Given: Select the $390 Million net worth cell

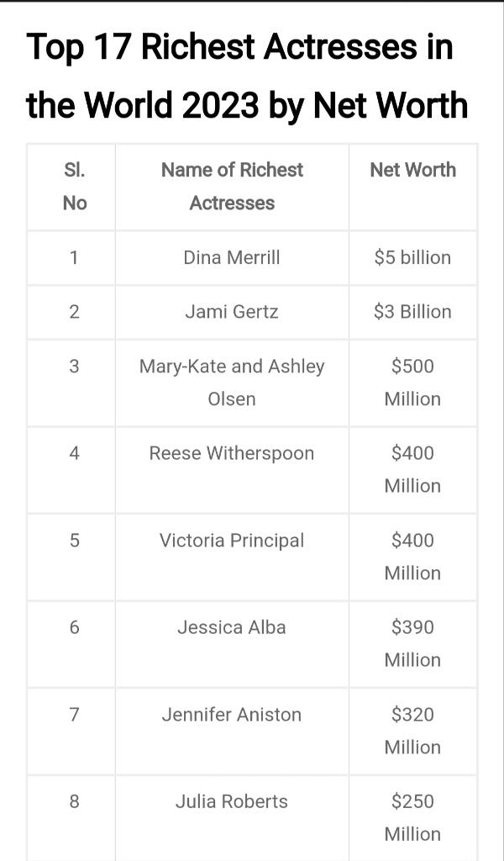Looking at the screenshot, I should click(412, 643).
